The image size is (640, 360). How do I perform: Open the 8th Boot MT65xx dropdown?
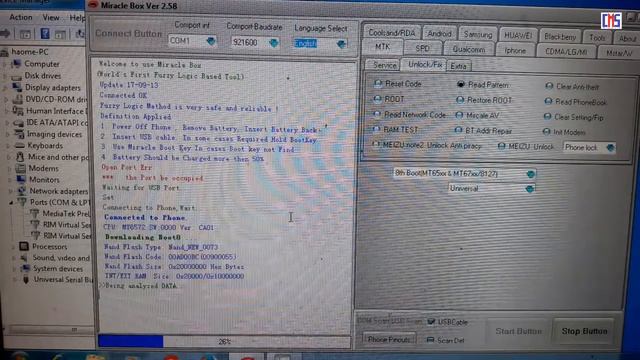click(530, 174)
